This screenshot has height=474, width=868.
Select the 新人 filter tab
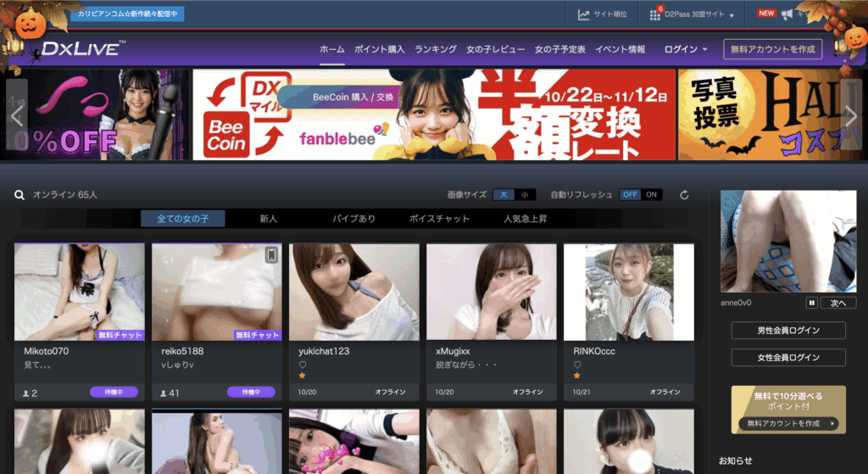point(268,219)
